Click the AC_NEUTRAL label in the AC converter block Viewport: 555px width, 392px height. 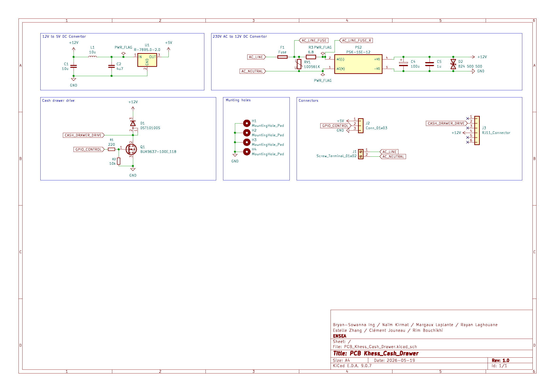point(253,71)
